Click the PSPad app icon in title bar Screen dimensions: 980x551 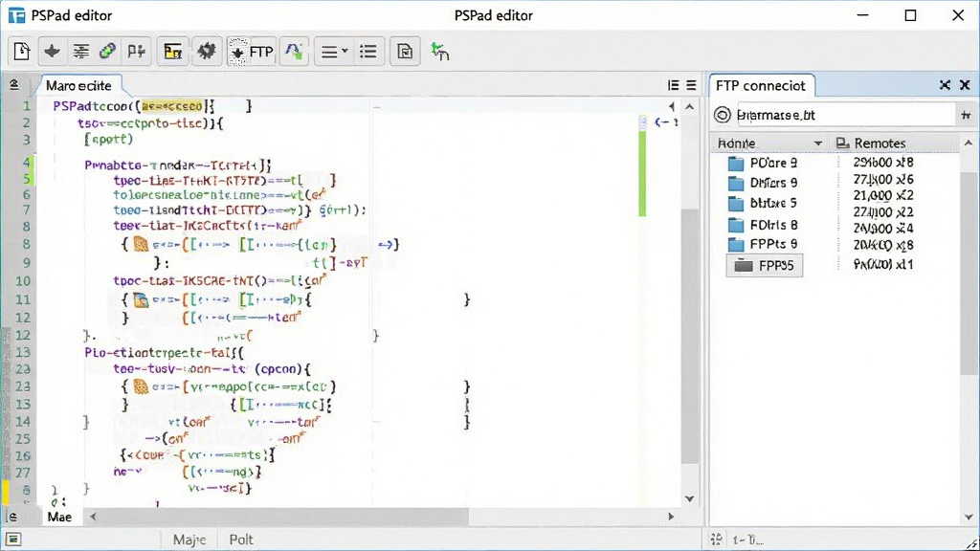click(x=16, y=15)
